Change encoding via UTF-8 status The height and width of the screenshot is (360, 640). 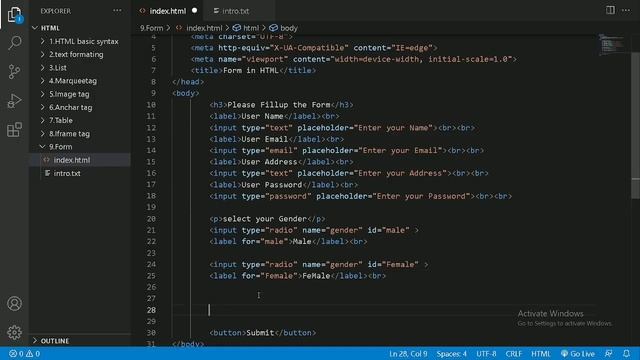pyautogui.click(x=486, y=353)
